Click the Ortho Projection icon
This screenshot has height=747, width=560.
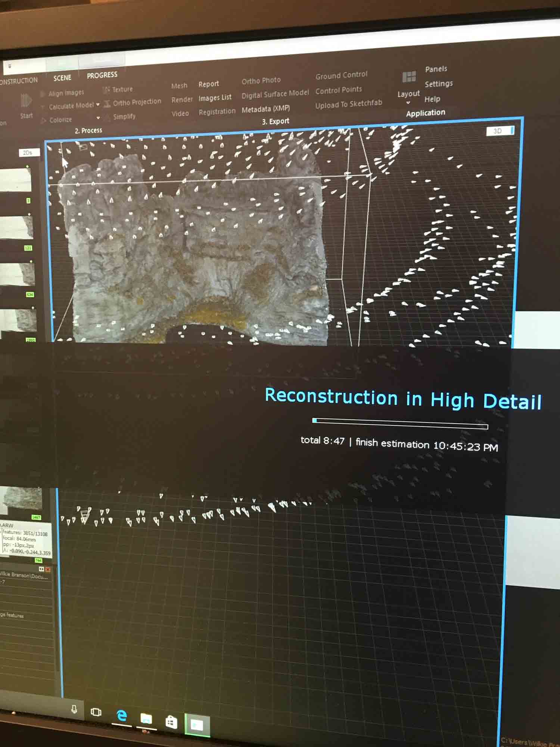pos(107,103)
